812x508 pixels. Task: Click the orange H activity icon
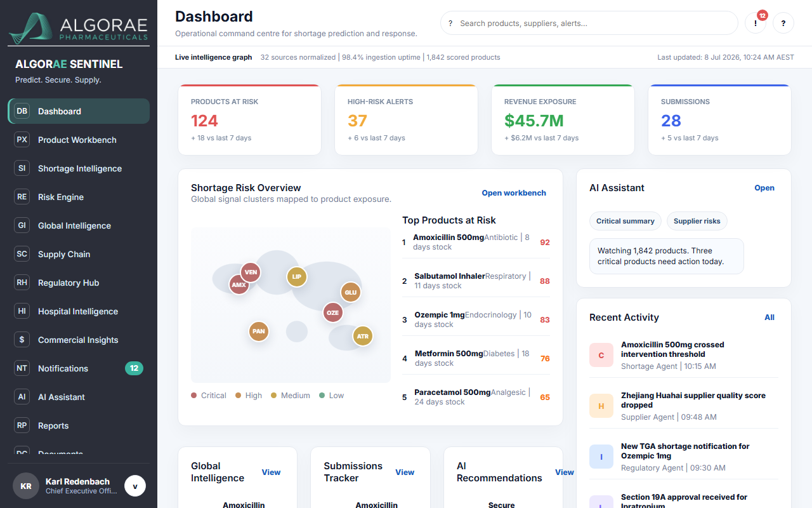601,406
